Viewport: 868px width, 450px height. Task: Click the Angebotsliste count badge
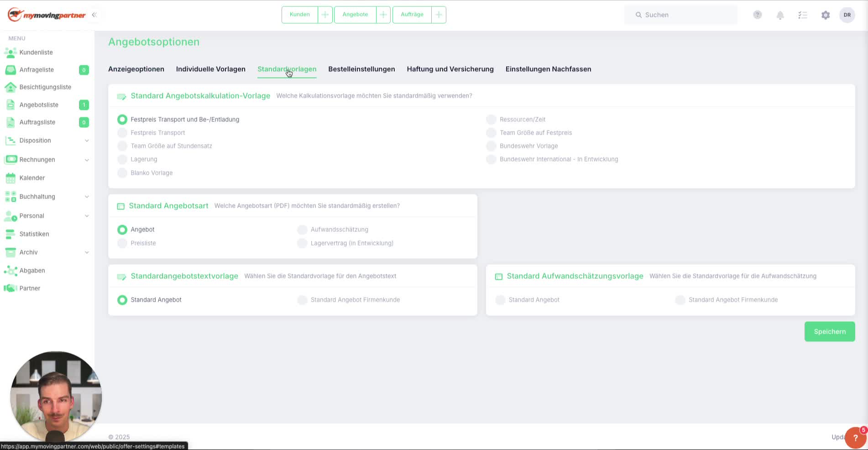pyautogui.click(x=84, y=105)
